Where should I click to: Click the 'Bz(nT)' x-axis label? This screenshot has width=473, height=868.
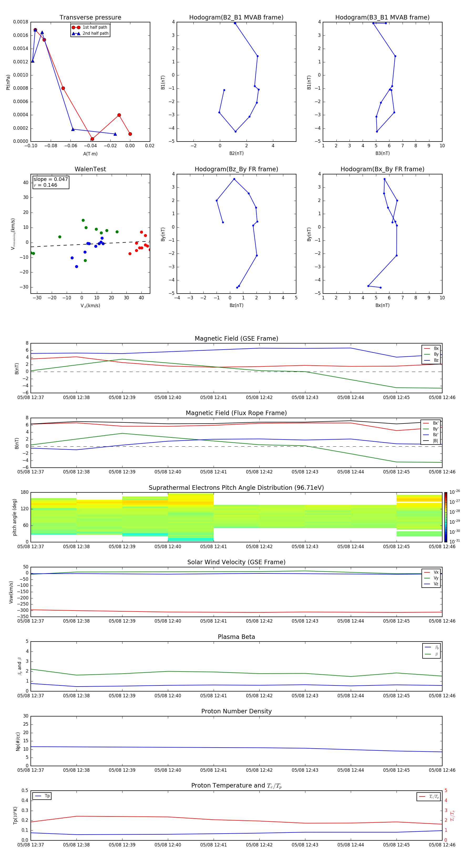tap(236, 305)
